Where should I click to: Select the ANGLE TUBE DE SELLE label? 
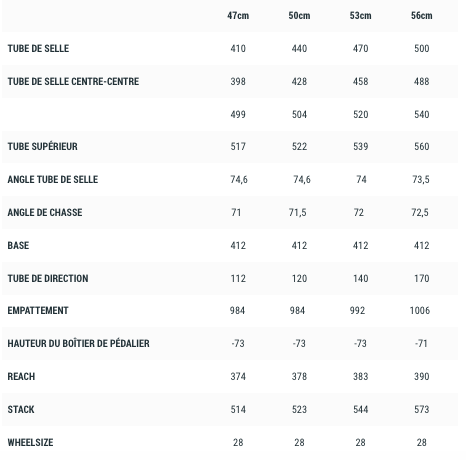53,180
